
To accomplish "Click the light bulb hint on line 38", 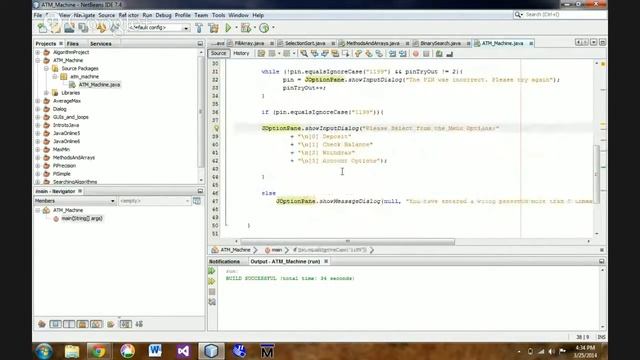I will click(217, 128).
